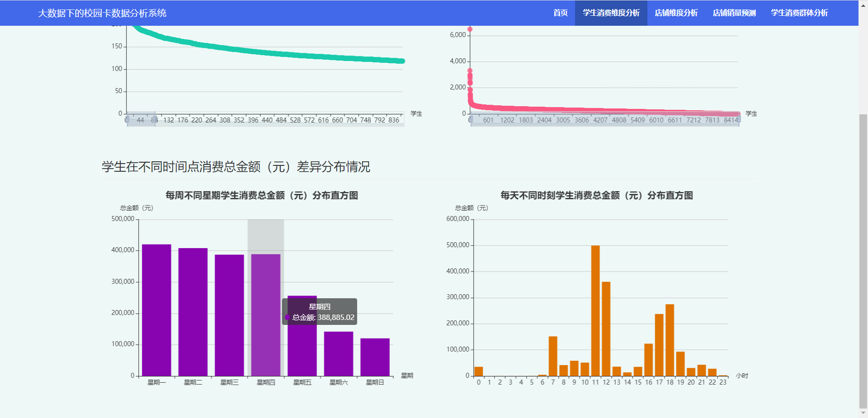Click the tallest orange bar at hour 11

point(595,310)
